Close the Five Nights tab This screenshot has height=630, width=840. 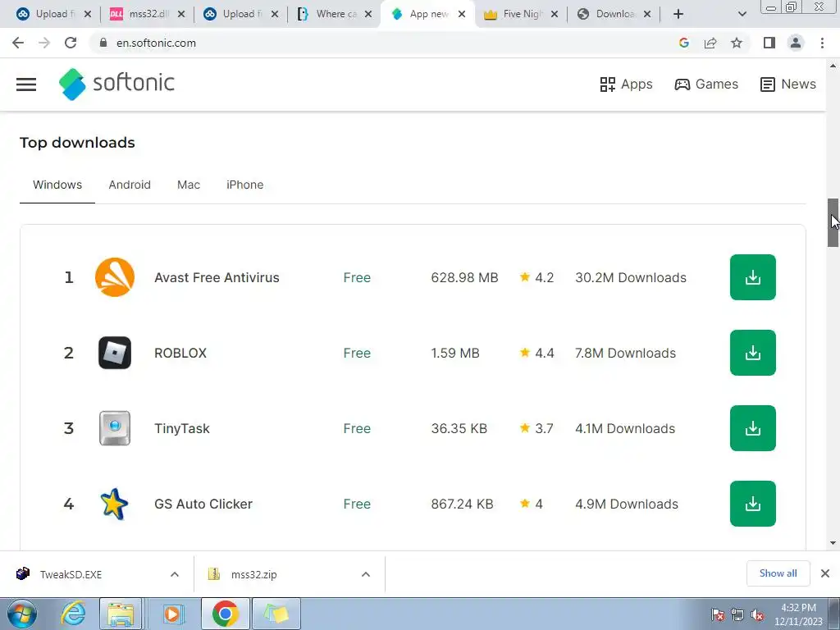coord(555,14)
